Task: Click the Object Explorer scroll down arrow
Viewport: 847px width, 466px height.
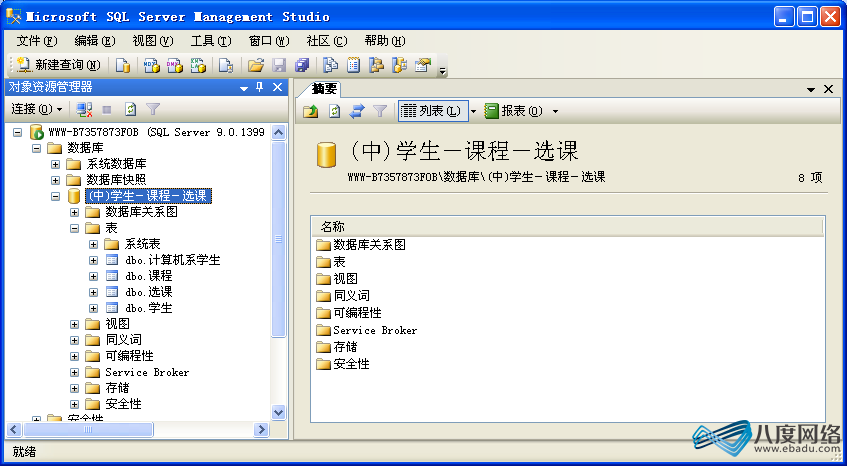Action: point(278,413)
